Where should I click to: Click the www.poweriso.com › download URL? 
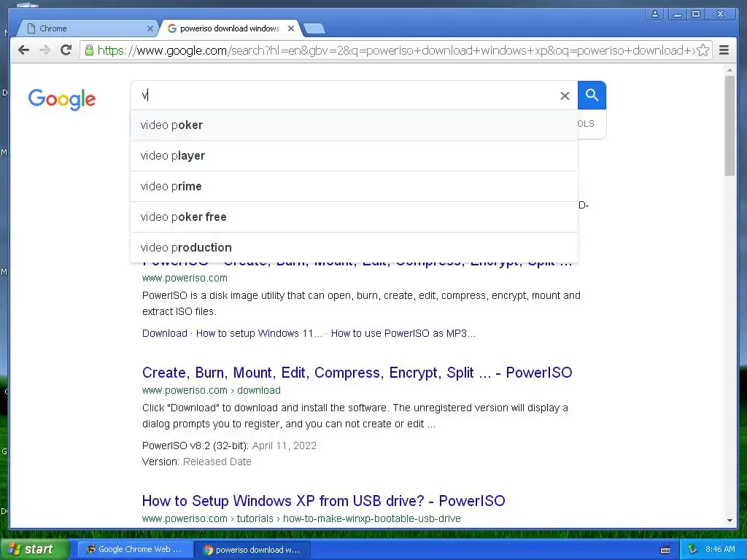point(211,391)
